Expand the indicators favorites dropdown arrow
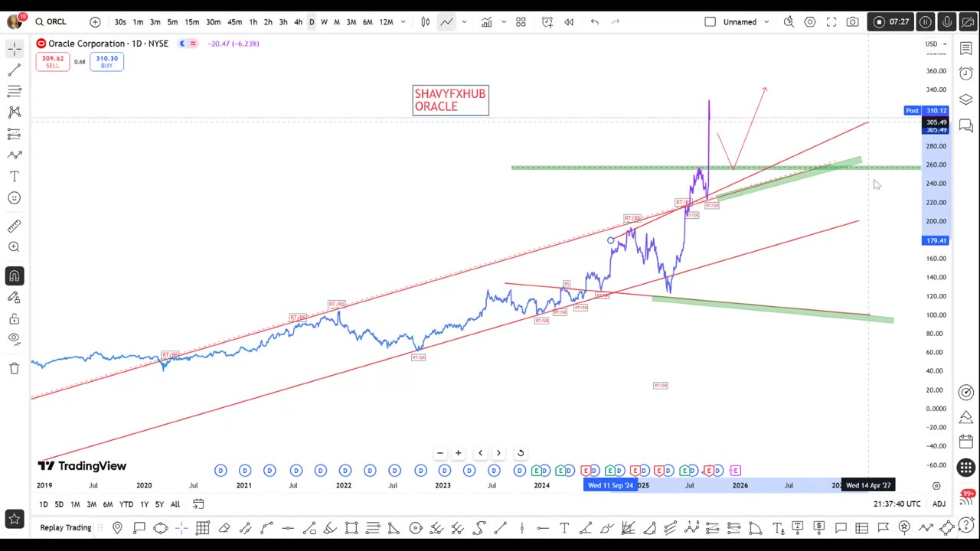This screenshot has width=980, height=551. coord(503,21)
